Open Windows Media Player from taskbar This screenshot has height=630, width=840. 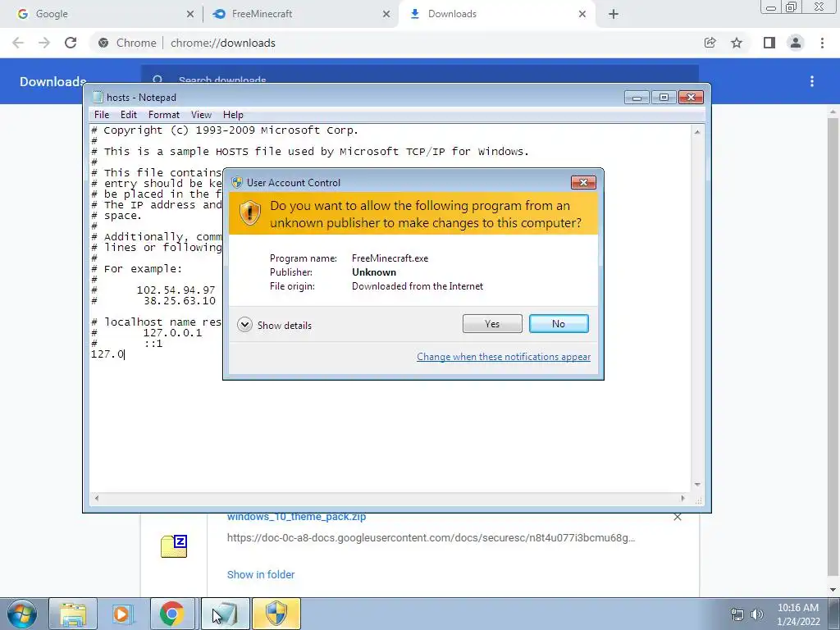pos(123,614)
